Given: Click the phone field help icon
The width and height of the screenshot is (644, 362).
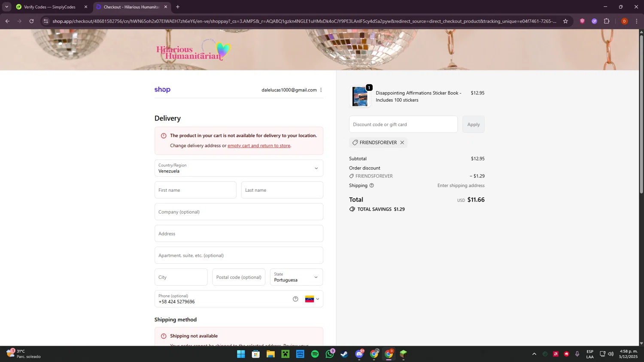Looking at the screenshot, I should click(295, 299).
